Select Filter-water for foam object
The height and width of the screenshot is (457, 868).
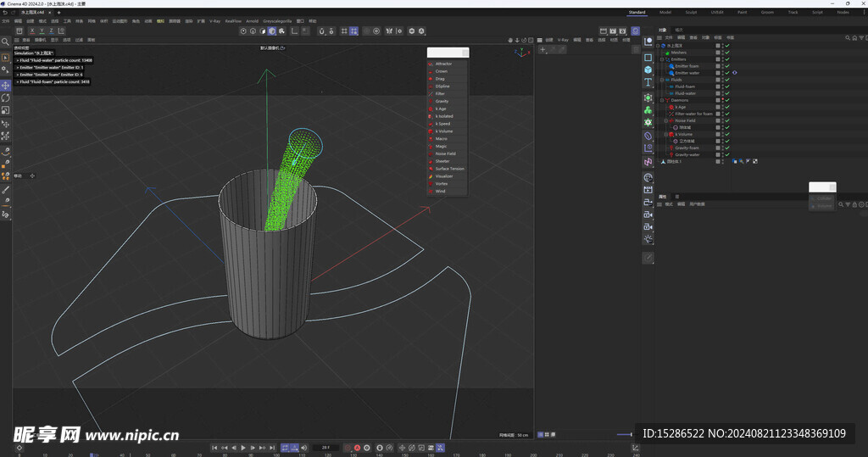[x=693, y=114]
